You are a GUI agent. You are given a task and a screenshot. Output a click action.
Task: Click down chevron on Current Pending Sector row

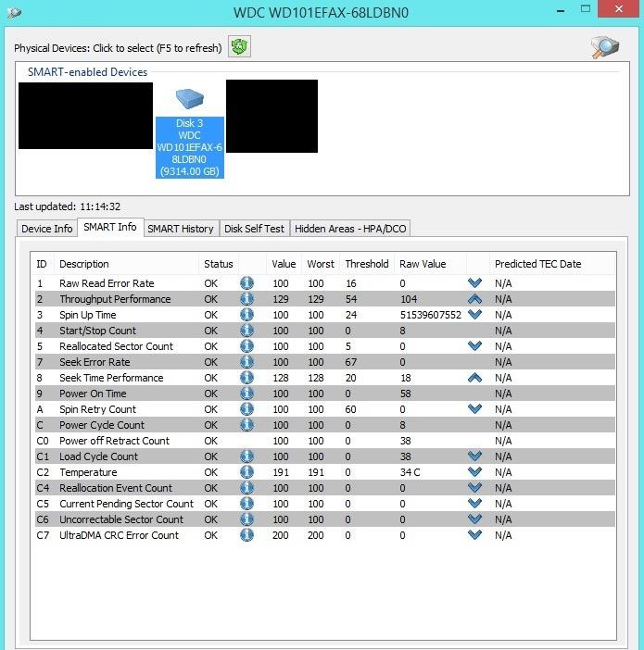click(474, 504)
